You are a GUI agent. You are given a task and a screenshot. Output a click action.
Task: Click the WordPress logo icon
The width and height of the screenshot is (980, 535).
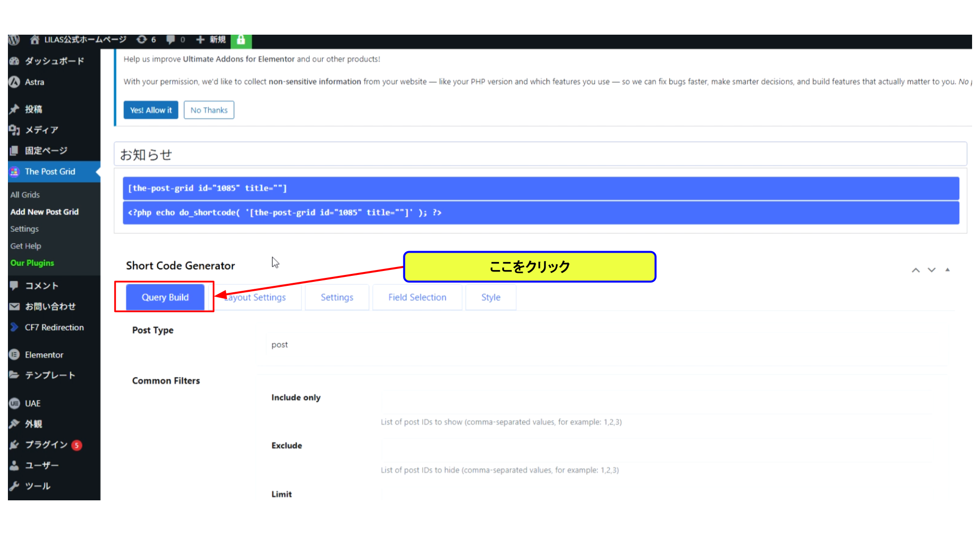point(14,40)
